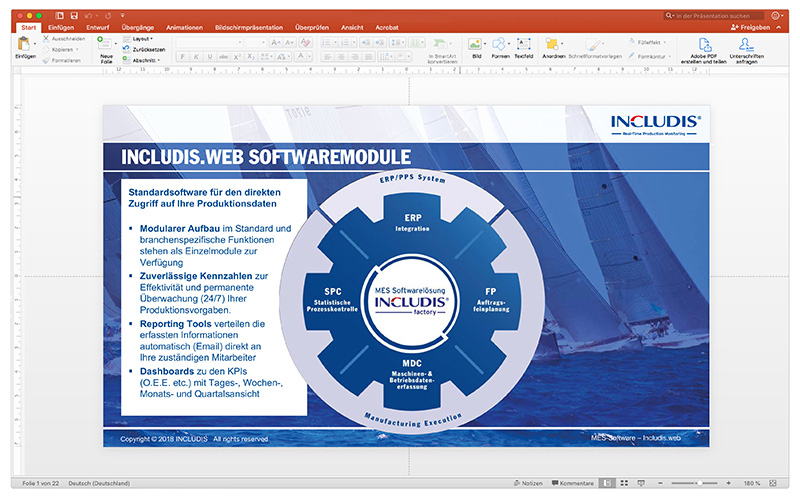Open the font size combo box
Screen dimensions: 800x500
point(256,42)
